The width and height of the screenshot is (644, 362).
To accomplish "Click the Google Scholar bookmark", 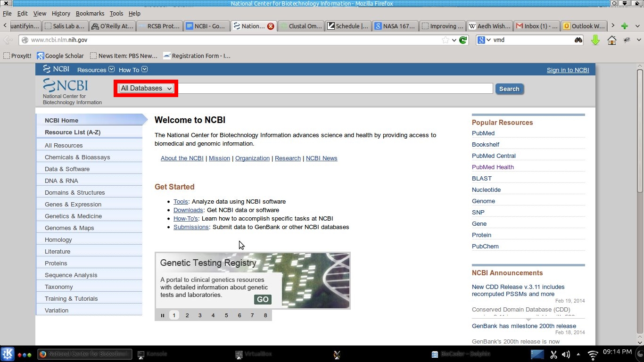I will (x=60, y=56).
